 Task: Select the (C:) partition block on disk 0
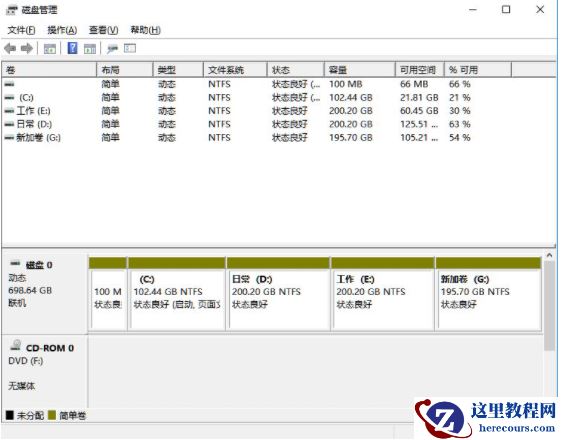click(x=177, y=293)
